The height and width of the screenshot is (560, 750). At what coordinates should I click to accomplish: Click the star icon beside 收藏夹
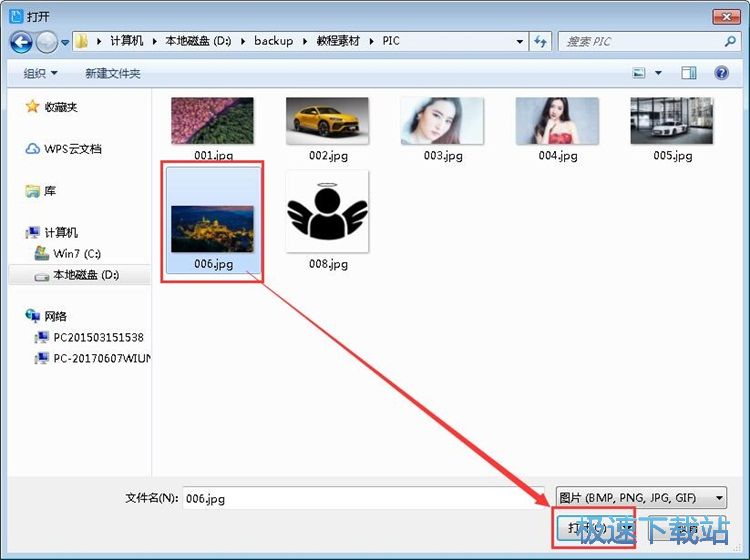pyautogui.click(x=32, y=106)
